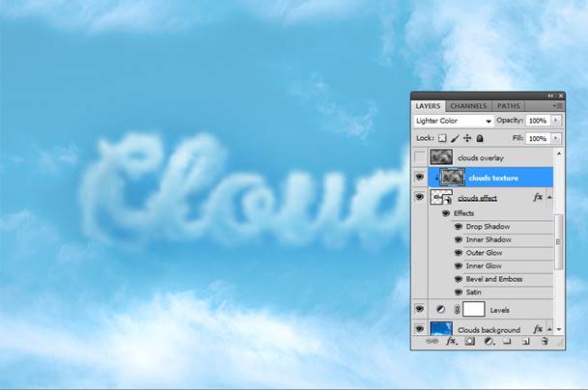Lock all with the padlock icon
The height and width of the screenshot is (390, 588).
point(480,138)
